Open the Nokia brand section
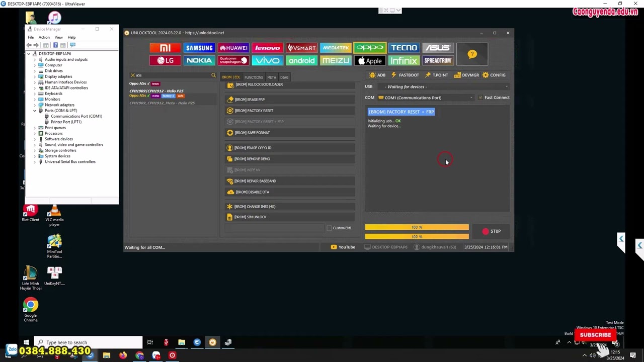 [x=199, y=60]
